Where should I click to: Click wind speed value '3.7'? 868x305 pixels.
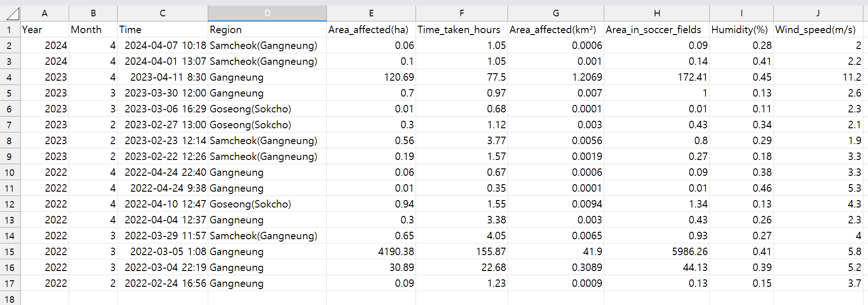tap(818, 284)
